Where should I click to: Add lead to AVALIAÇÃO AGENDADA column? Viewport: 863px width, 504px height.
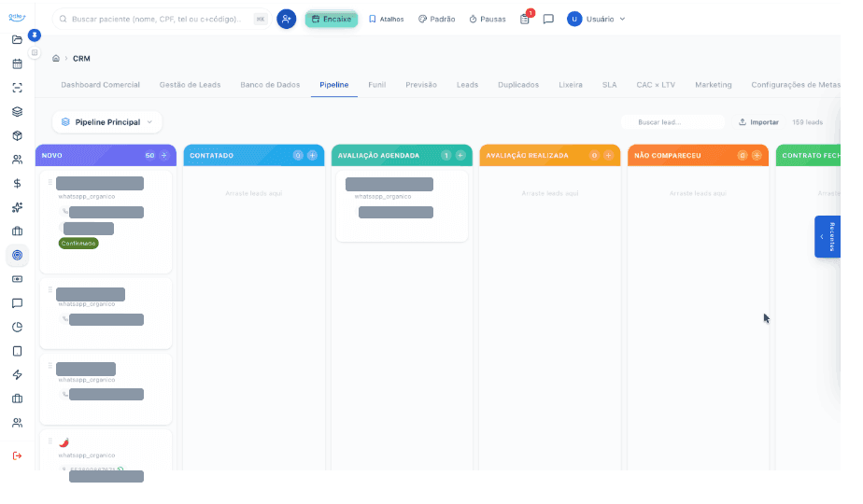coord(460,156)
